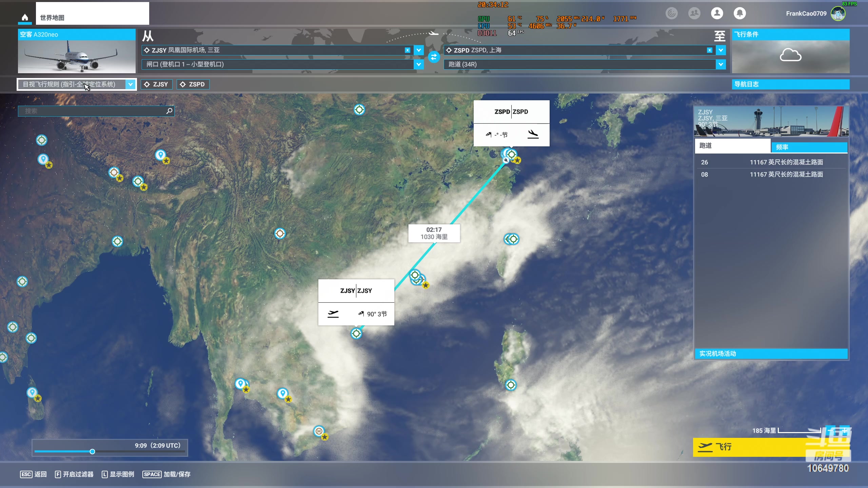This screenshot has height=488, width=868.
Task: Select the cloud weather icon
Action: coord(790,55)
